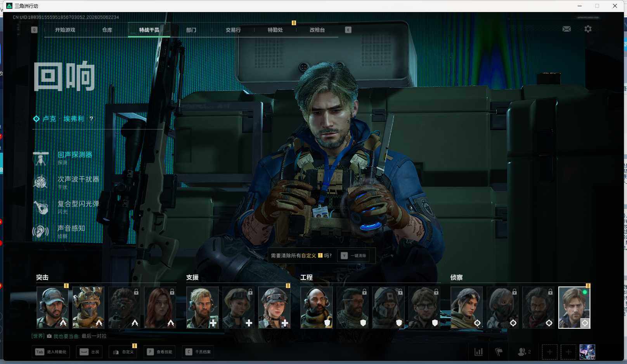This screenshot has width=627, height=364.
Task: Choose the locked glasses-wearing 工程 operator
Action: [424, 307]
